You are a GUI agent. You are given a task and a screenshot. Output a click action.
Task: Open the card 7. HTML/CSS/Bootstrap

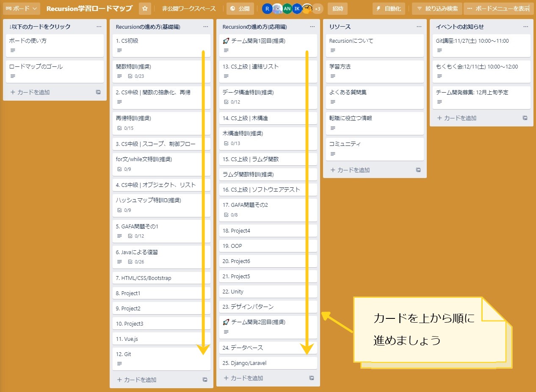[161, 278]
